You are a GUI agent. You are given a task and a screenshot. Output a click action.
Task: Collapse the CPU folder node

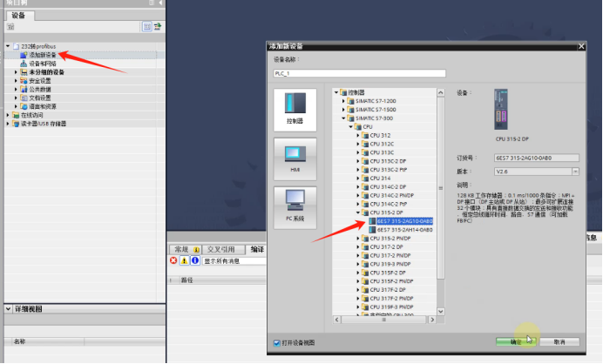point(350,126)
